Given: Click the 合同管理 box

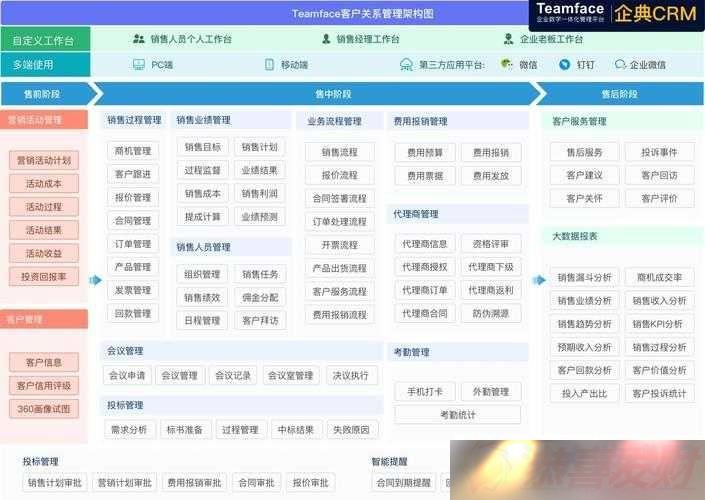Looking at the screenshot, I should click(x=133, y=221).
